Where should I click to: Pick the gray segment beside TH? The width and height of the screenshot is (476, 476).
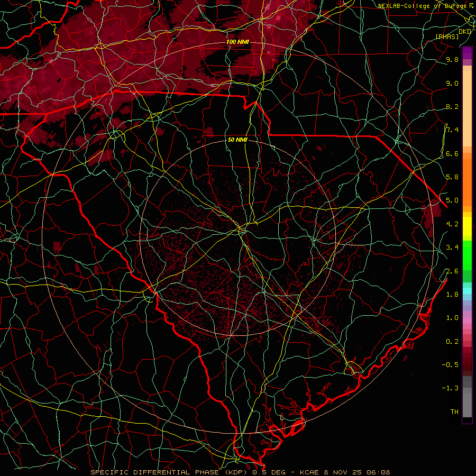(x=467, y=407)
